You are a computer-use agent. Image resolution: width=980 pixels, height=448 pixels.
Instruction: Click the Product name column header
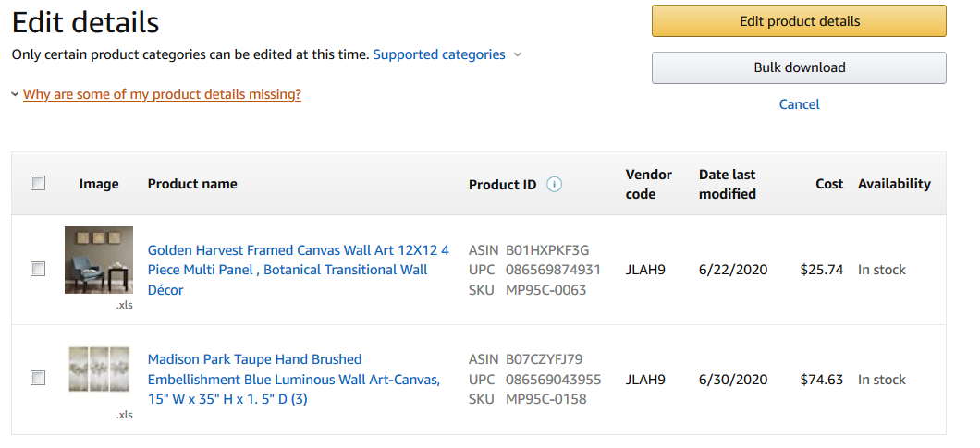pyautogui.click(x=192, y=184)
